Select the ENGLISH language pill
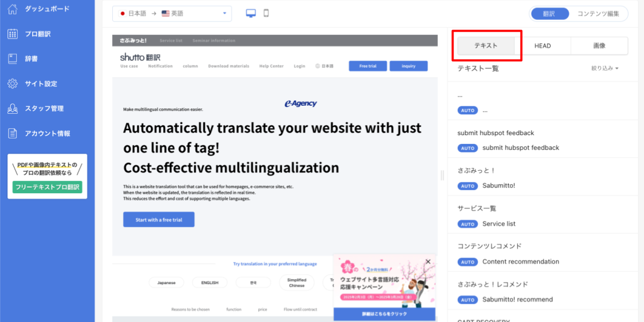Image resolution: width=644 pixels, height=322 pixels. point(209,282)
